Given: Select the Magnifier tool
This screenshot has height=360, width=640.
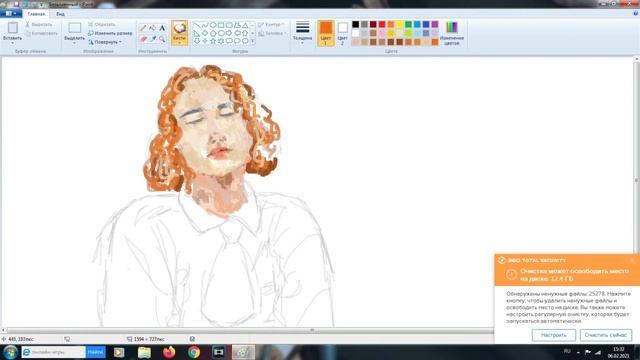Looking at the screenshot, I should click(x=162, y=39).
